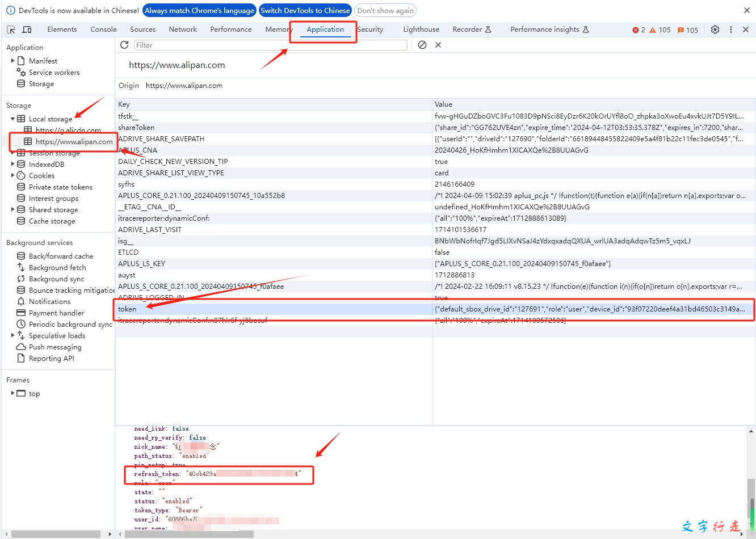This screenshot has height=539, width=756.
Task: Open Payment handler service
Action: 56,313
